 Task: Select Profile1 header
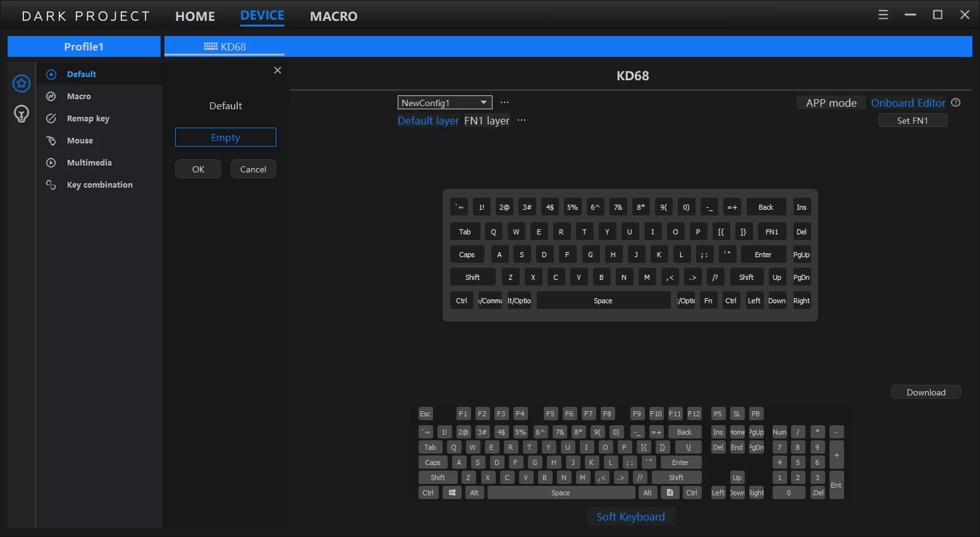(84, 46)
